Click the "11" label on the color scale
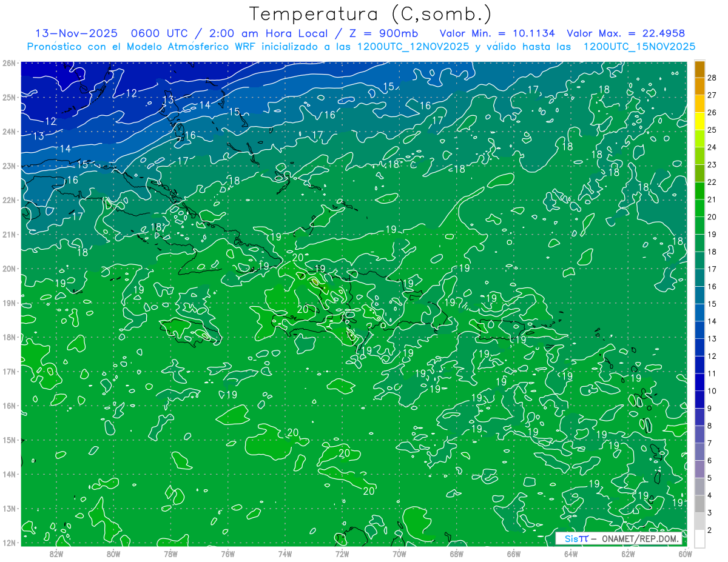 pyautogui.click(x=712, y=373)
